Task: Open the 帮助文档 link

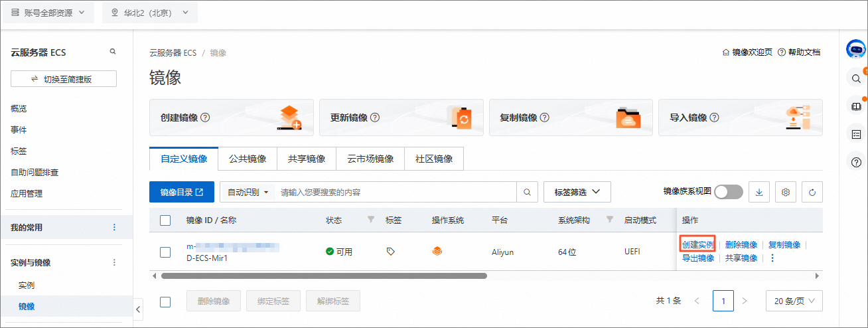Action: [799, 52]
